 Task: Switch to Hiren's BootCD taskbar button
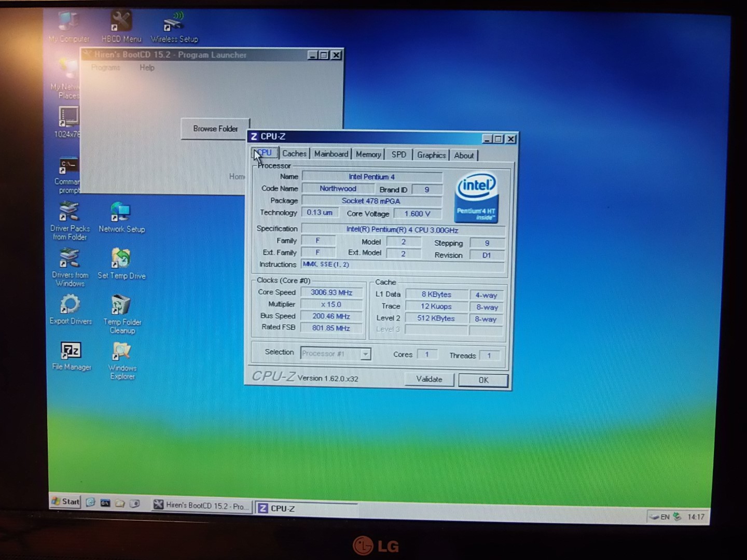[x=201, y=505]
